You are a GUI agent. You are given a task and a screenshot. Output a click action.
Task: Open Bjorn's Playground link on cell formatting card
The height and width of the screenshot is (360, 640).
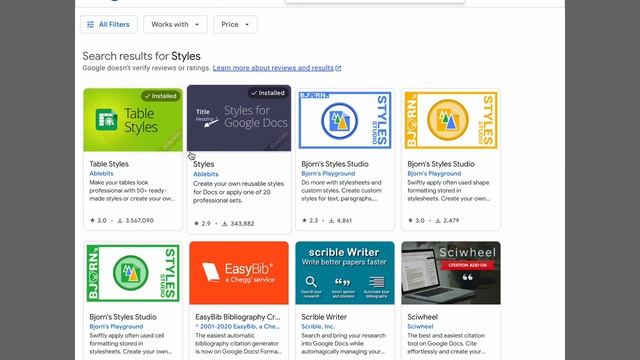[x=116, y=327]
